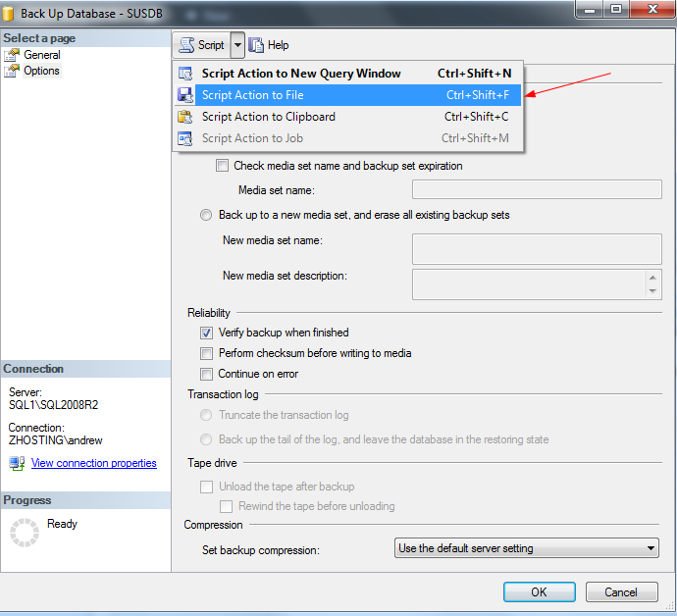
Task: Select the Options page
Action: coord(41,71)
